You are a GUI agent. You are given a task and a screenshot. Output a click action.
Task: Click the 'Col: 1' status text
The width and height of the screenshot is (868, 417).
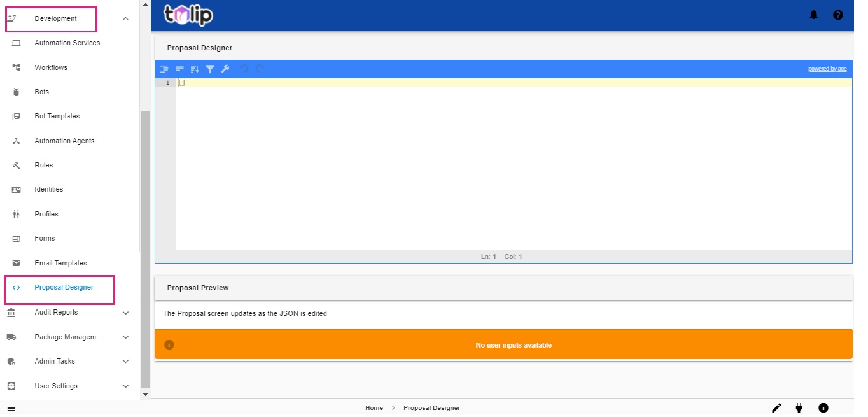tap(514, 257)
